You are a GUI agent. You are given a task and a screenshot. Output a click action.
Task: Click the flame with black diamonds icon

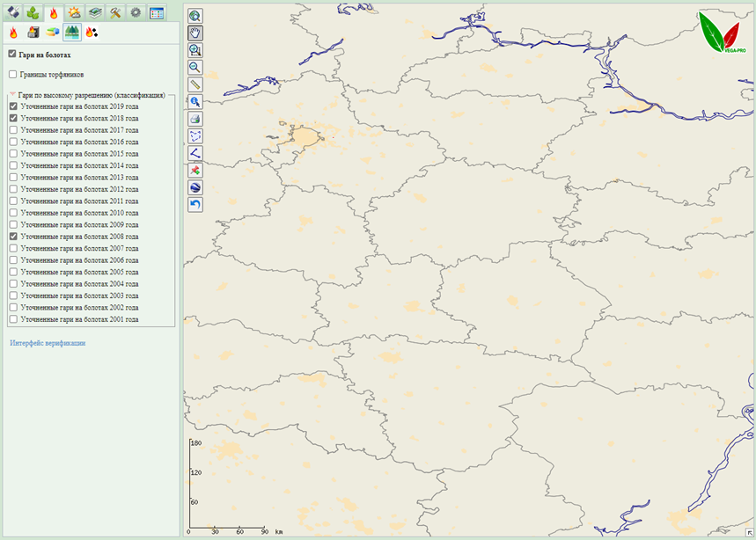[x=92, y=33]
